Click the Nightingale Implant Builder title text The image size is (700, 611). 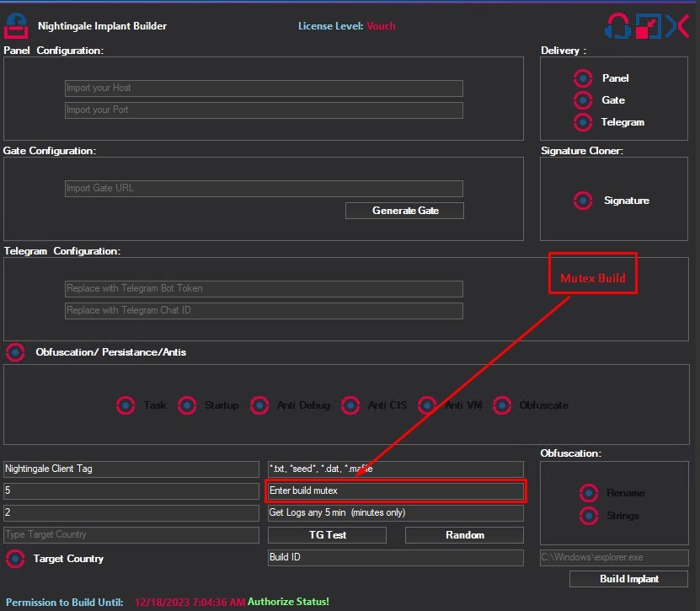coord(102,26)
